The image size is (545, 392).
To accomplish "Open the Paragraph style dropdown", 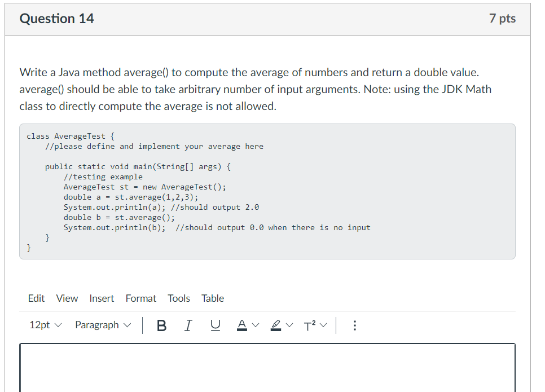I will [x=103, y=325].
